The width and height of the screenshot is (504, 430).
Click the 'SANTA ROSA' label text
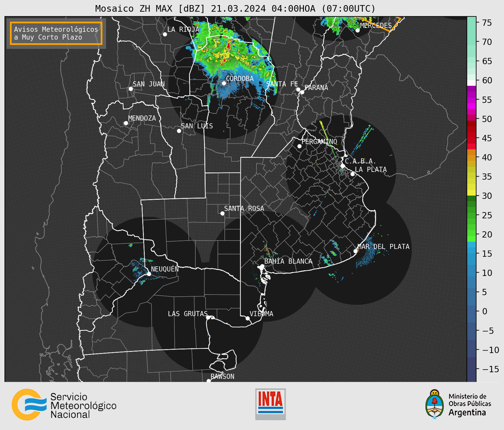244,208
